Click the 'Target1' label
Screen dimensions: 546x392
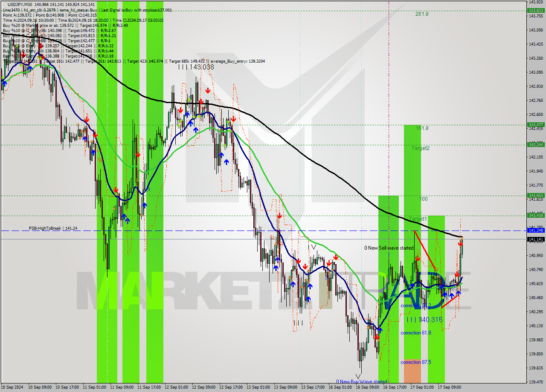pyautogui.click(x=418, y=219)
